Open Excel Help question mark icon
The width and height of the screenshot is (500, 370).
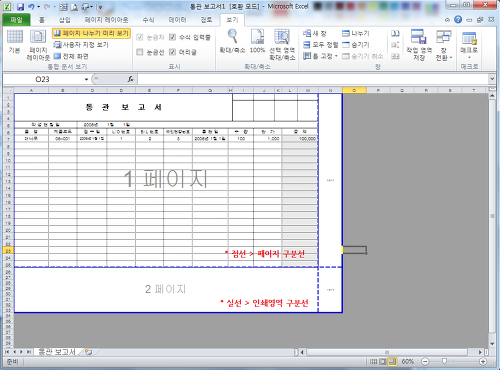[458, 20]
